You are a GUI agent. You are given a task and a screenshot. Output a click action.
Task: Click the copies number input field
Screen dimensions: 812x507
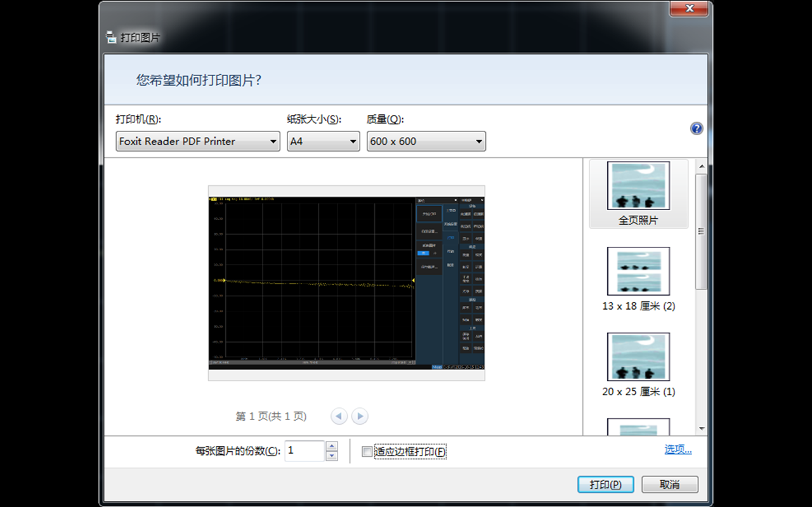(x=305, y=451)
